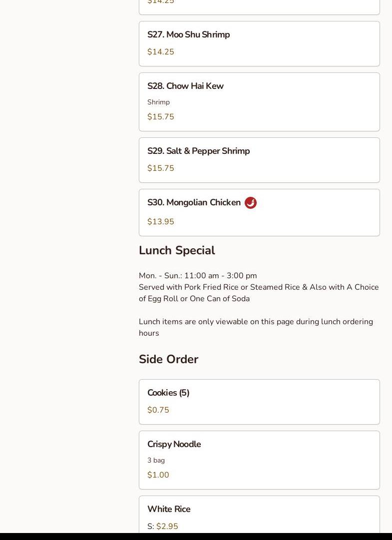Choose S29. Salt & Pepper Shrimp
This screenshot has width=392, height=540.
(x=198, y=151)
